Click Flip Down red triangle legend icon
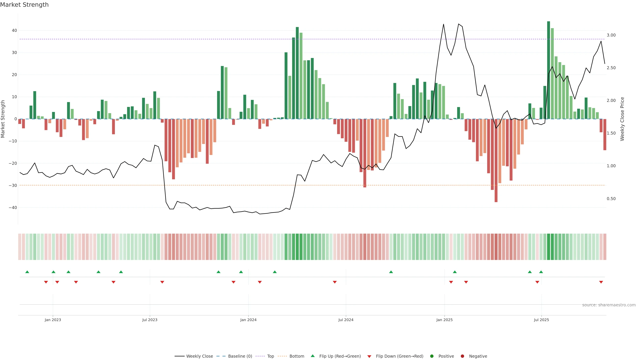Viewport: 644px width, 362px height. point(369,356)
